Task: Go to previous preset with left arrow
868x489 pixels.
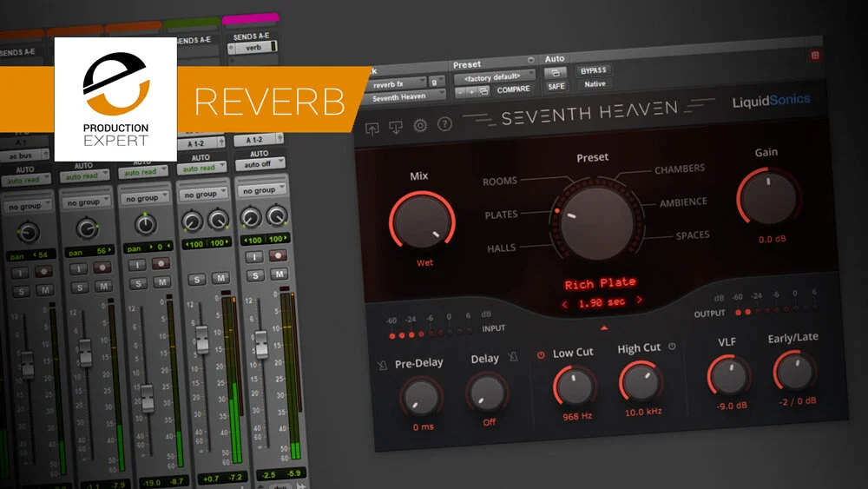Action: [x=565, y=304]
